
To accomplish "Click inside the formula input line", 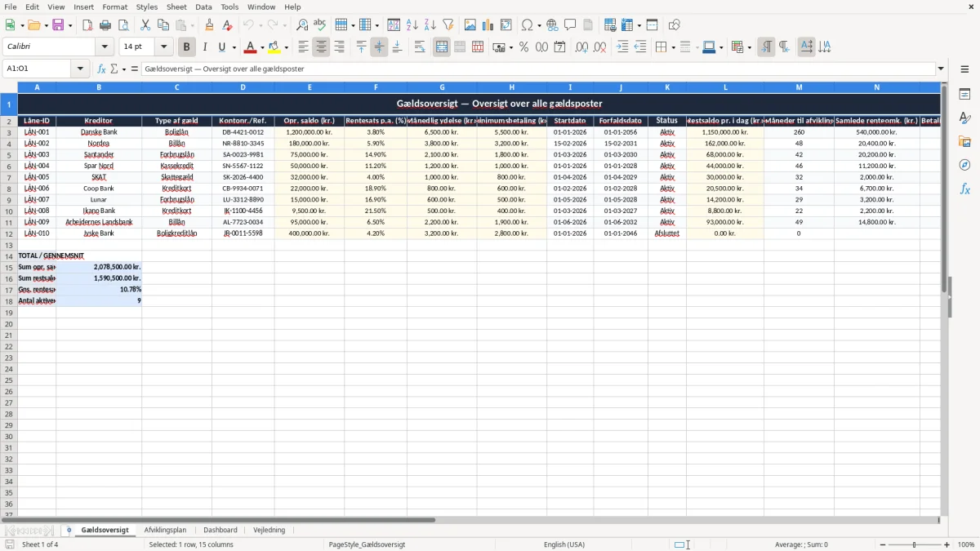I will tap(537, 69).
